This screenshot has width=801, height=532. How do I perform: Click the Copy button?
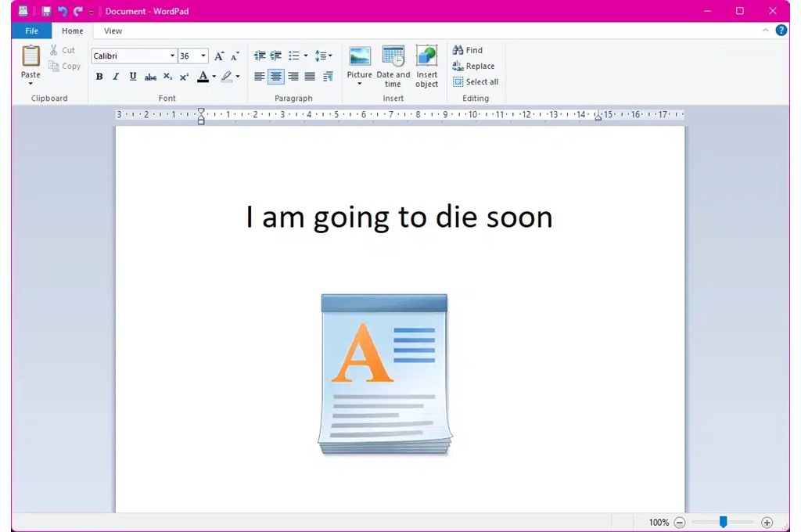(x=64, y=66)
